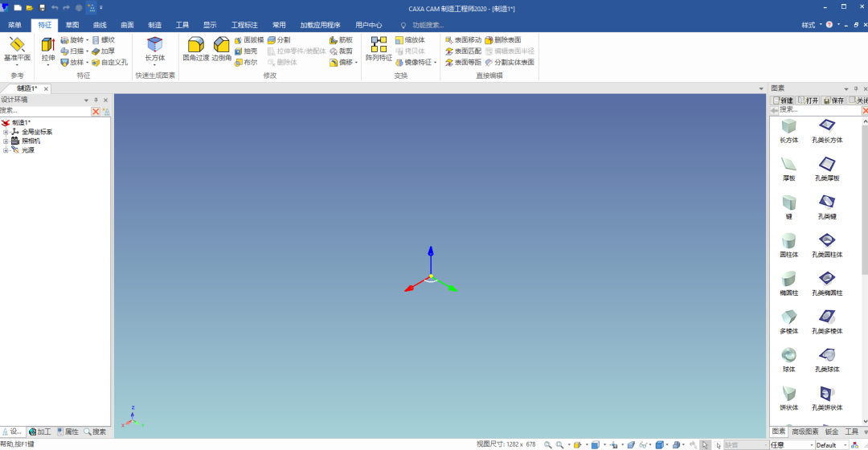The width and height of the screenshot is (868, 450).
Task: Toggle auto-hide pin of 设计环境 panel
Action: (x=96, y=100)
